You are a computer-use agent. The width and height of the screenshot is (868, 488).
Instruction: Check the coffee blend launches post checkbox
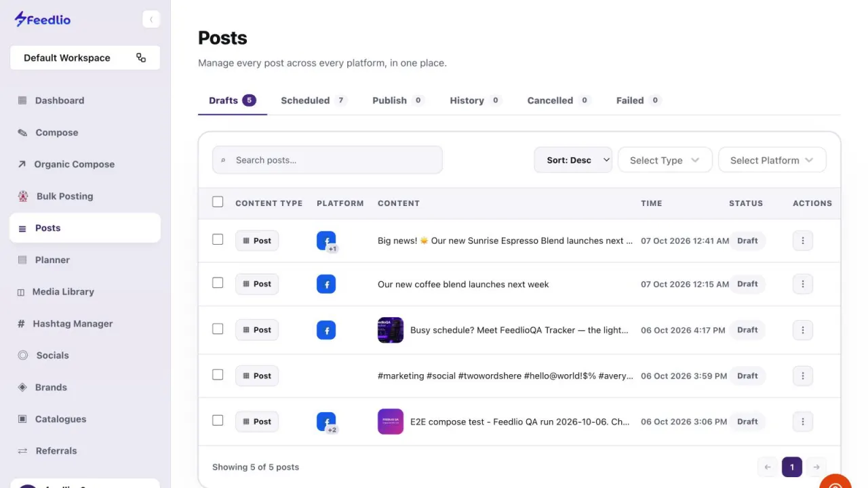(218, 283)
